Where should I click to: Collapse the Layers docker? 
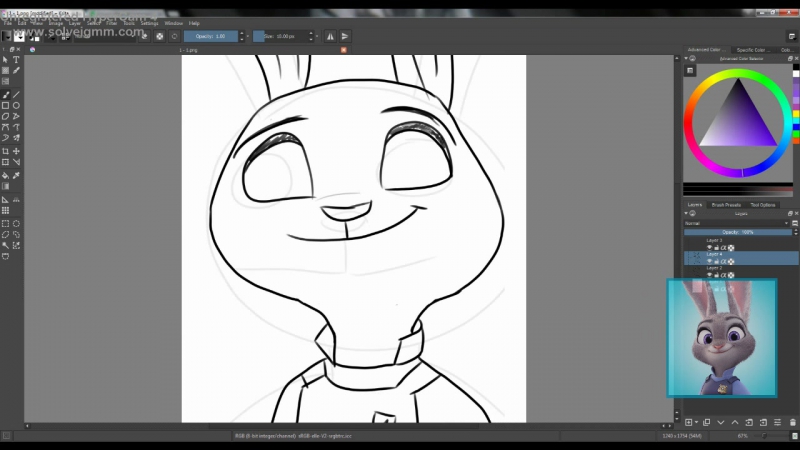click(x=686, y=213)
